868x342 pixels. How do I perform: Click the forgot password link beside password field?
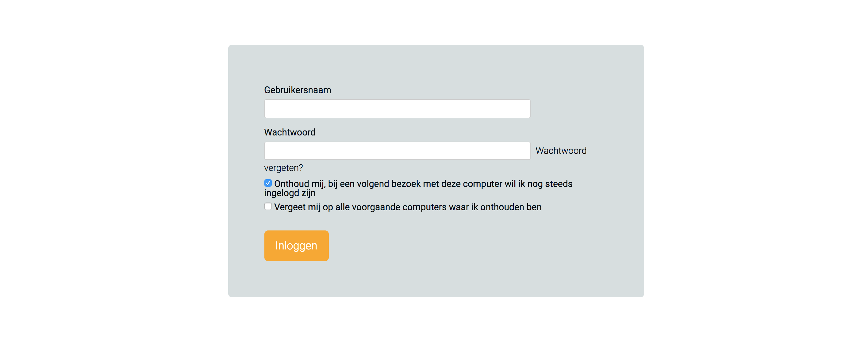561,150
